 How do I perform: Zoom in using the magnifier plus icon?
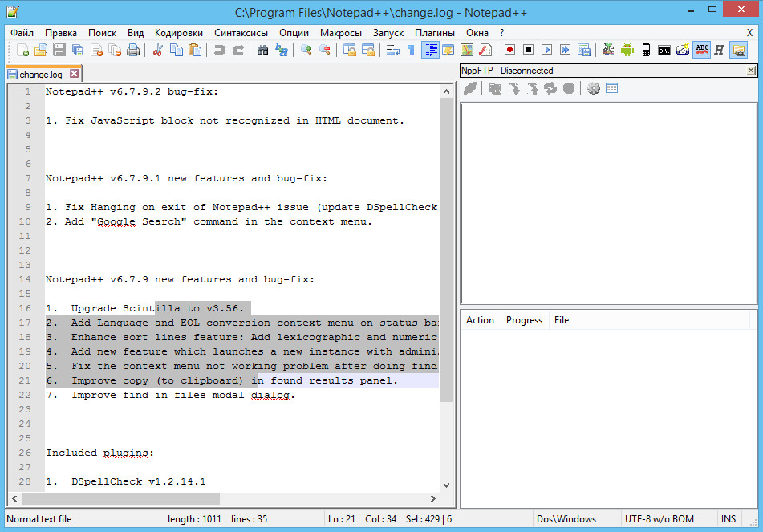pyautogui.click(x=306, y=50)
